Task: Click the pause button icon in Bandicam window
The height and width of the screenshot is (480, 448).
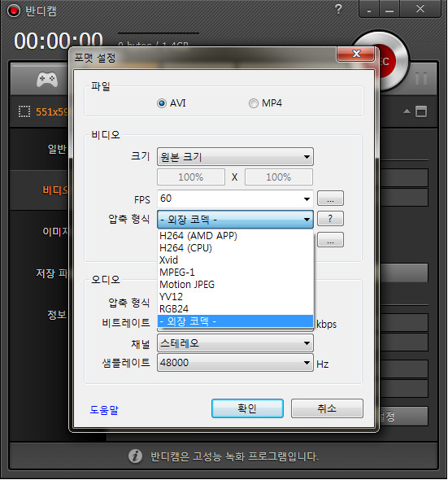Action: [421, 78]
